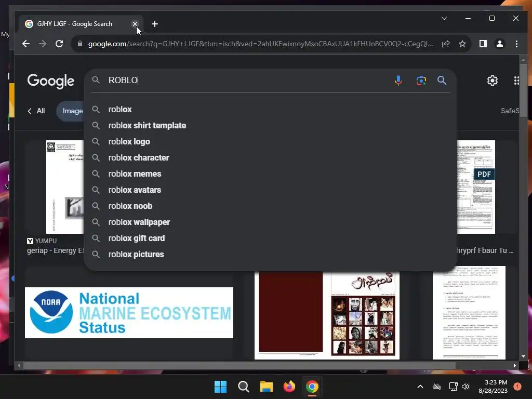Image resolution: width=532 pixels, height=399 pixels.
Task: Click the scroll-down arrow
Action: [x=523, y=356]
